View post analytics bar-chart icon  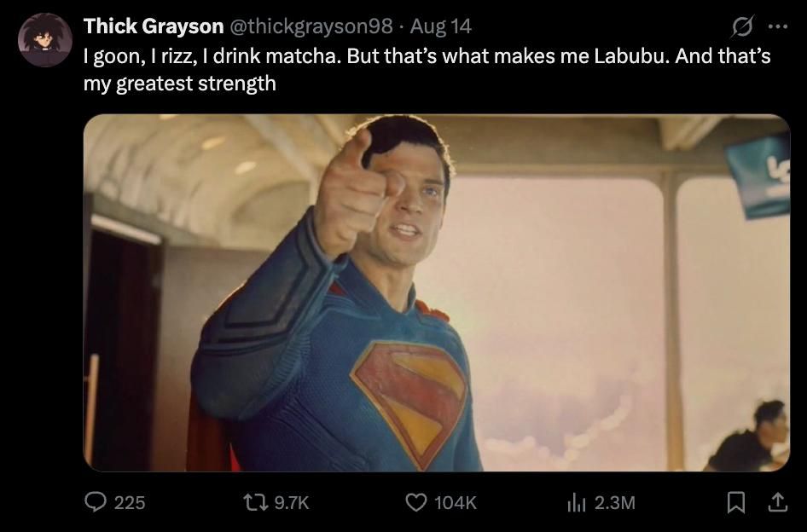click(x=577, y=502)
